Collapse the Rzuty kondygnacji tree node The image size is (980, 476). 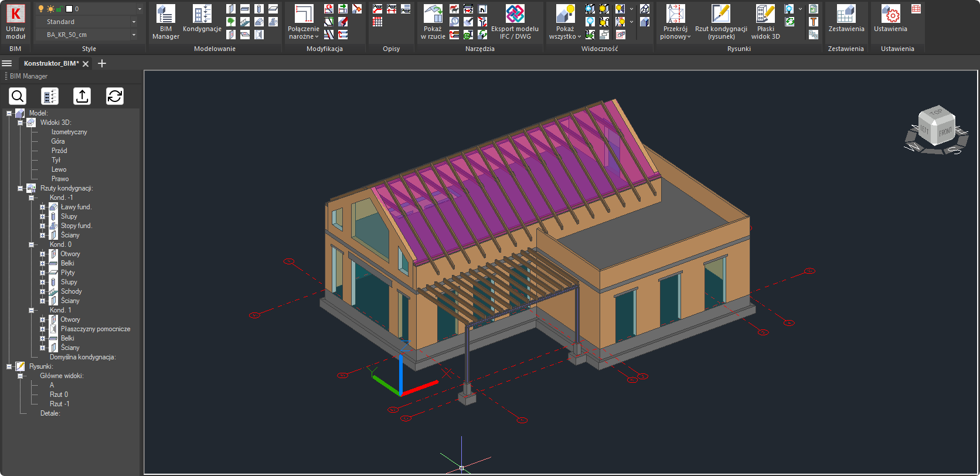tap(20, 188)
